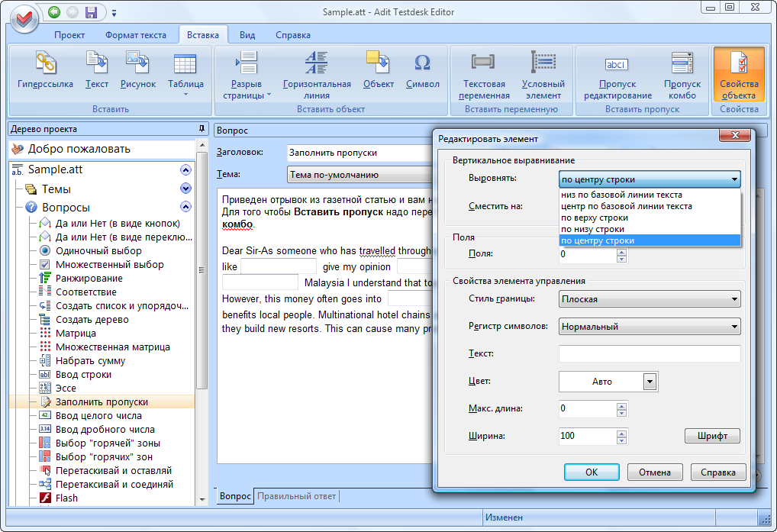Image resolution: width=777 pixels, height=532 pixels.
Task: Choose 'по низу строки' option
Action: click(650, 229)
